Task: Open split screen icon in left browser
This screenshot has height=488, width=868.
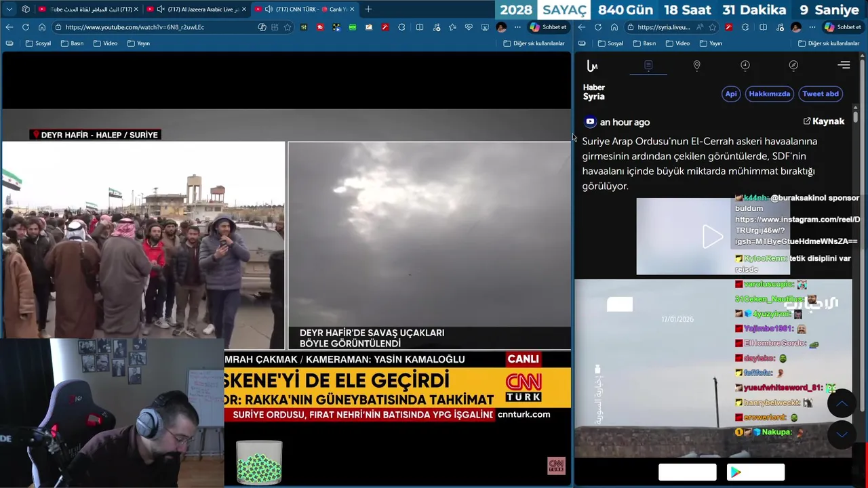Action: pyautogui.click(x=420, y=27)
